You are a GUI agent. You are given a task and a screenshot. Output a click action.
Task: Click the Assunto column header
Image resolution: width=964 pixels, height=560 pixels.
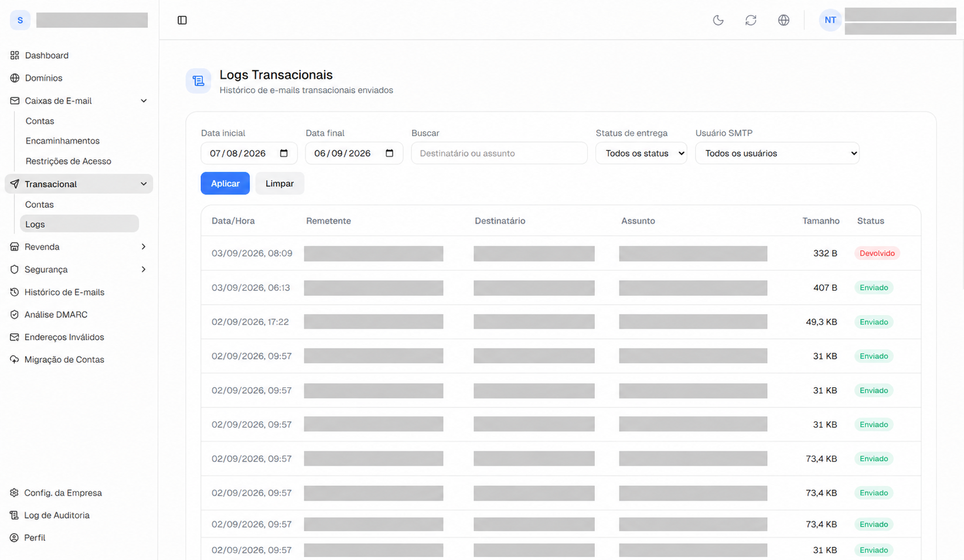[x=638, y=221]
